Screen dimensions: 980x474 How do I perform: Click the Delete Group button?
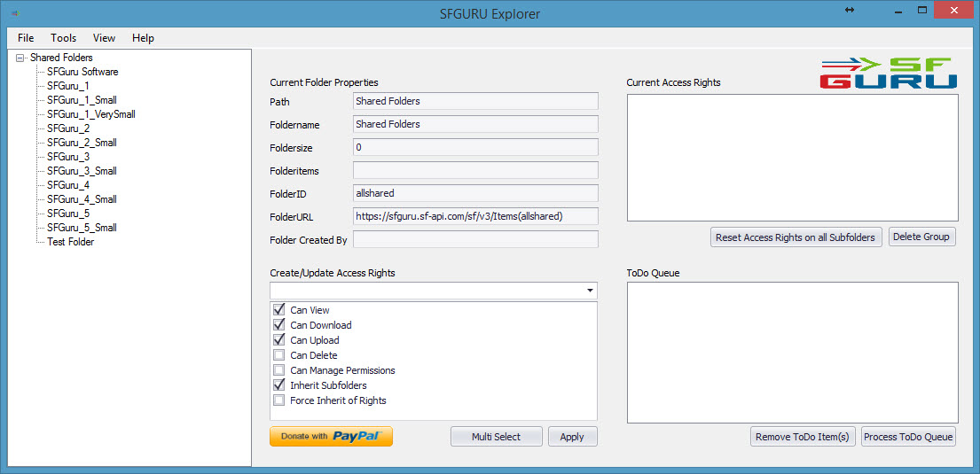[921, 237]
